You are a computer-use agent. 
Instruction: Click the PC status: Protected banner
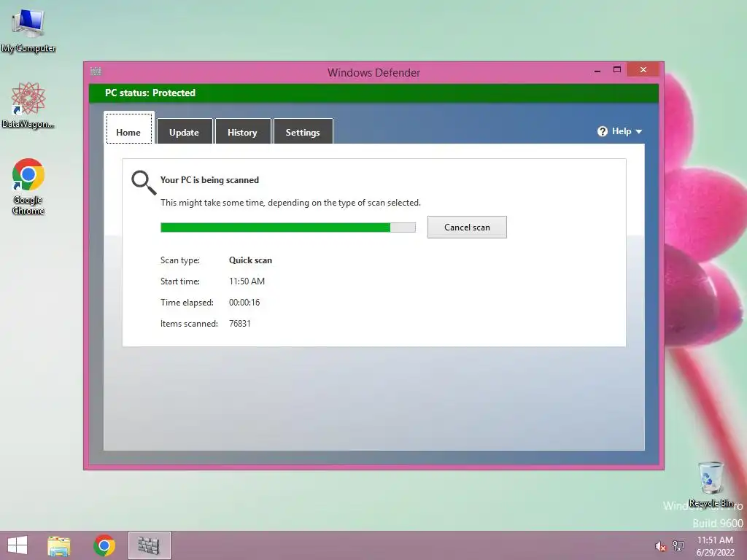click(373, 93)
